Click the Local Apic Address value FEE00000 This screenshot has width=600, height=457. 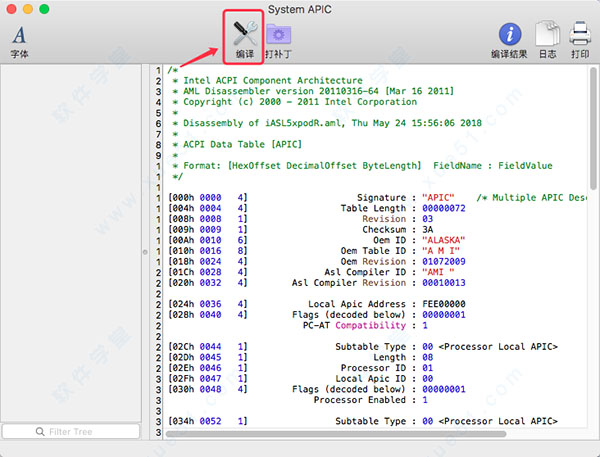[444, 304]
